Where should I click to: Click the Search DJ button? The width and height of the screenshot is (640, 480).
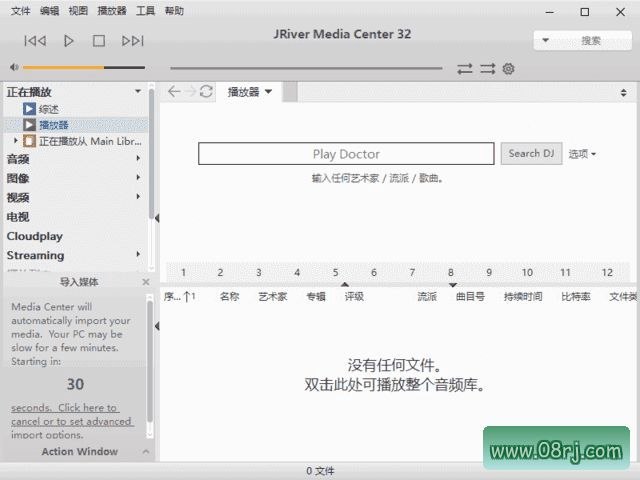point(531,153)
